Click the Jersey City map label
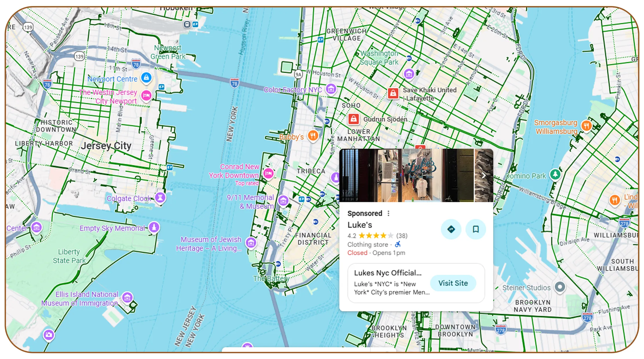This screenshot has height=359, width=644. pos(106,146)
